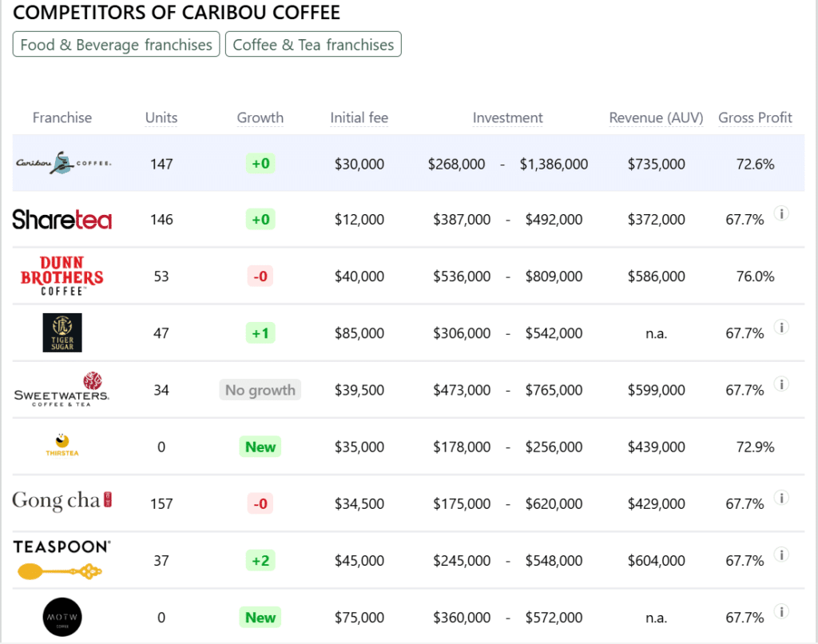This screenshot has height=644, width=818.
Task: Click Caribou max investment $1,386,000
Action: [x=554, y=164]
